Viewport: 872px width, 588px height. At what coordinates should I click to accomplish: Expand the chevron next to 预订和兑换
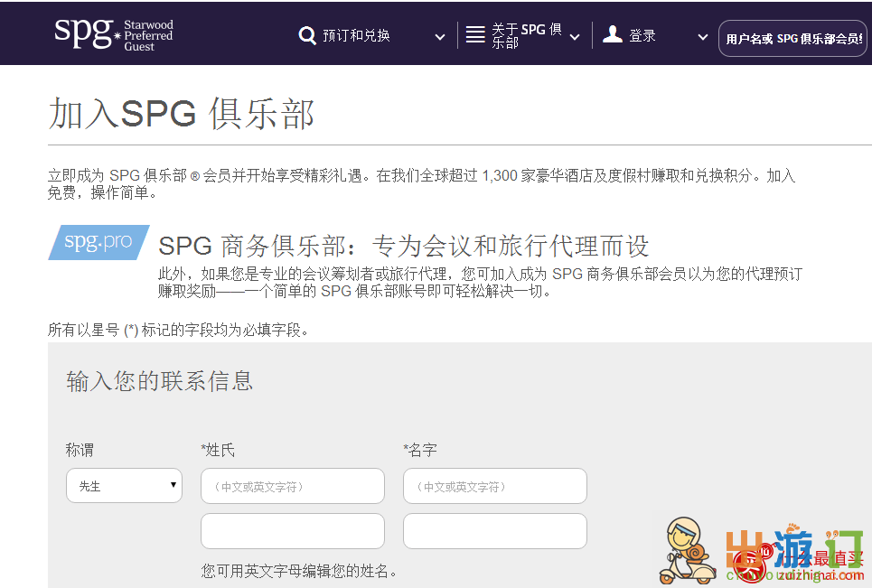[440, 37]
